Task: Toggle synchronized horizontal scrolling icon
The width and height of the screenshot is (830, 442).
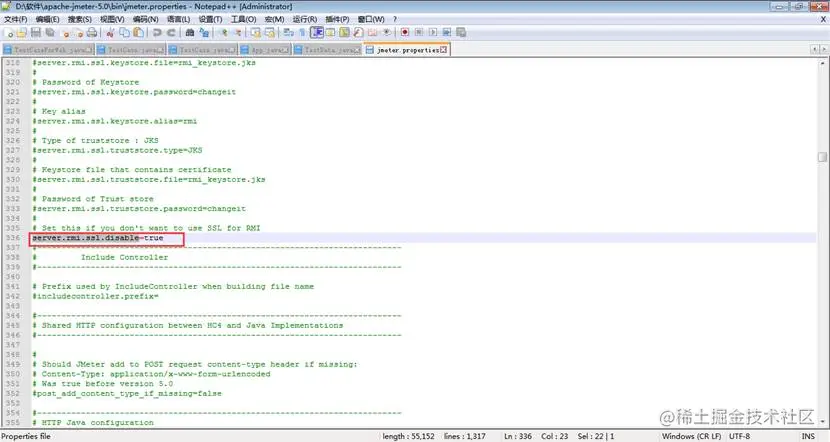Action: pos(270,33)
